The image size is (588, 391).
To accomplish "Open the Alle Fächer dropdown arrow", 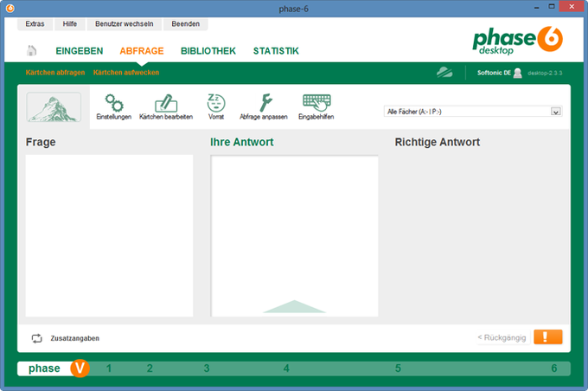I will (555, 112).
